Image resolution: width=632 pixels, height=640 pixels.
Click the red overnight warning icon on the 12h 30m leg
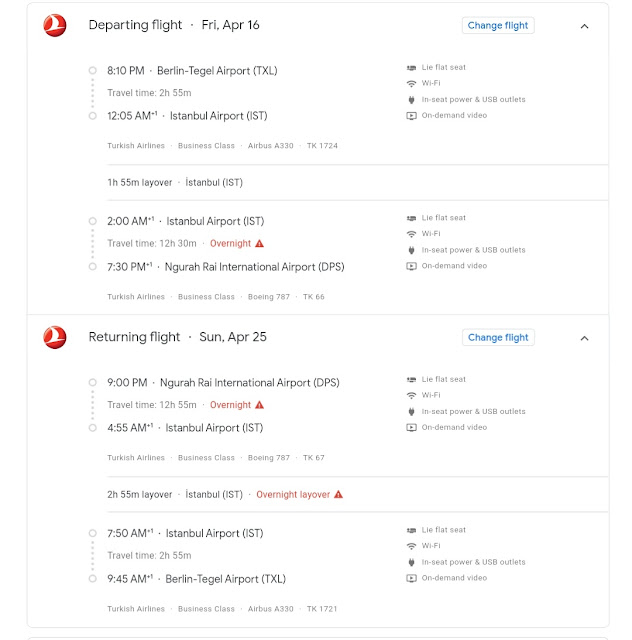tap(260, 243)
